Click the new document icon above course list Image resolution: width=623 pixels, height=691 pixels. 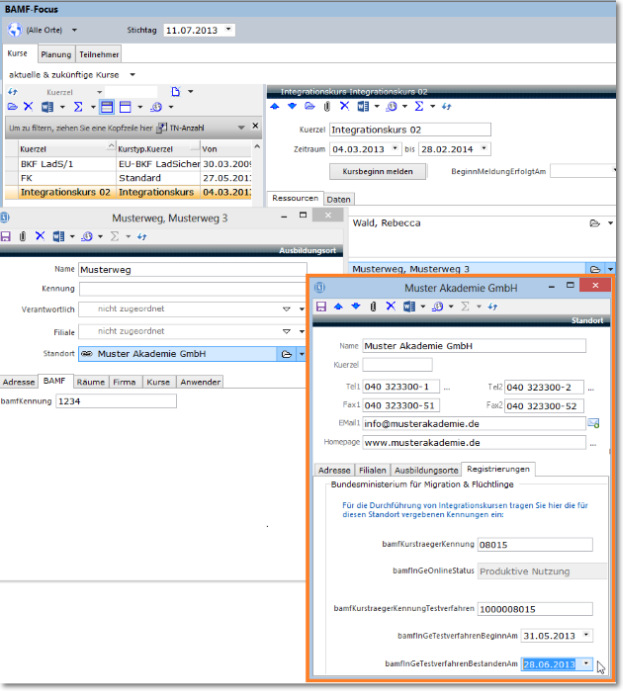point(175,91)
